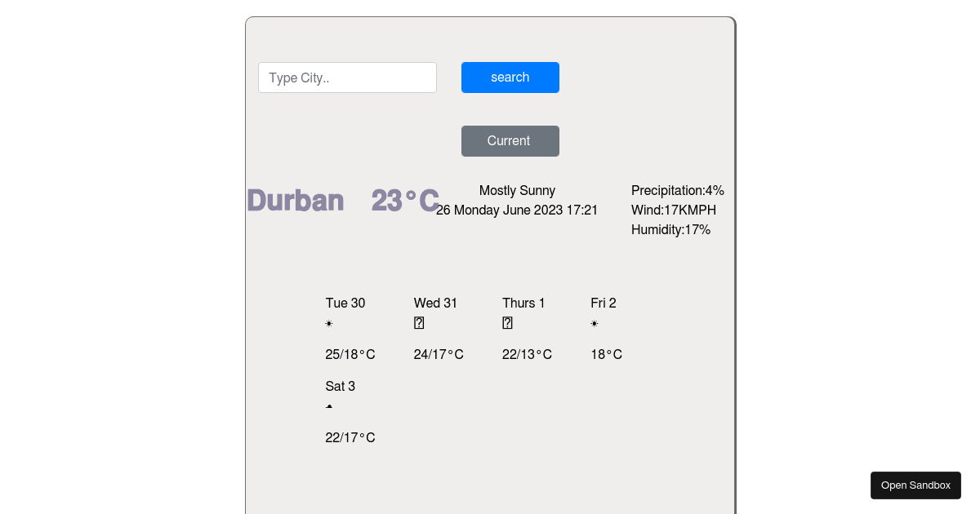This screenshot has width=980, height=514.
Task: Click the Sat 3 day heading
Action: (340, 386)
